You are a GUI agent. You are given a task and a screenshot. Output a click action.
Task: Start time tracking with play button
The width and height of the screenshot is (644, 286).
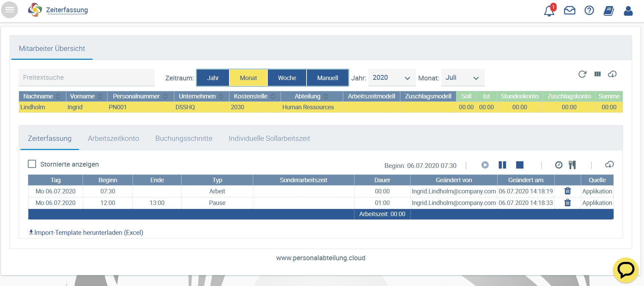coord(485,165)
